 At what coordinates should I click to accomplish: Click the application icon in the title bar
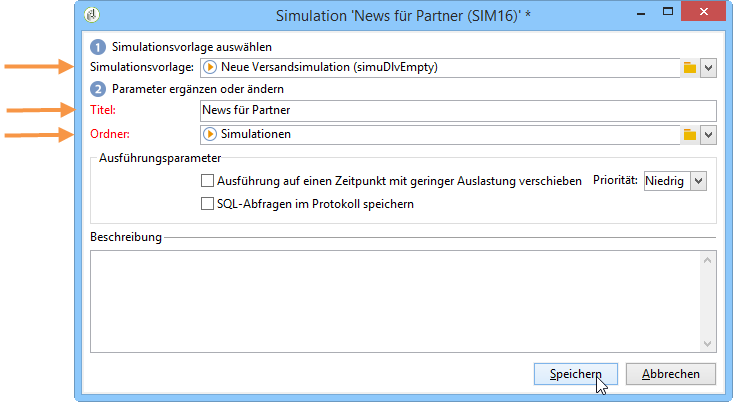92,15
